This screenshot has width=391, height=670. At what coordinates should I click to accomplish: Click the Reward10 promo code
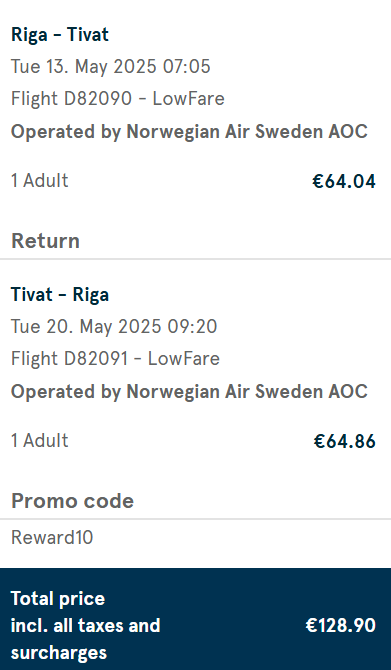tap(52, 538)
